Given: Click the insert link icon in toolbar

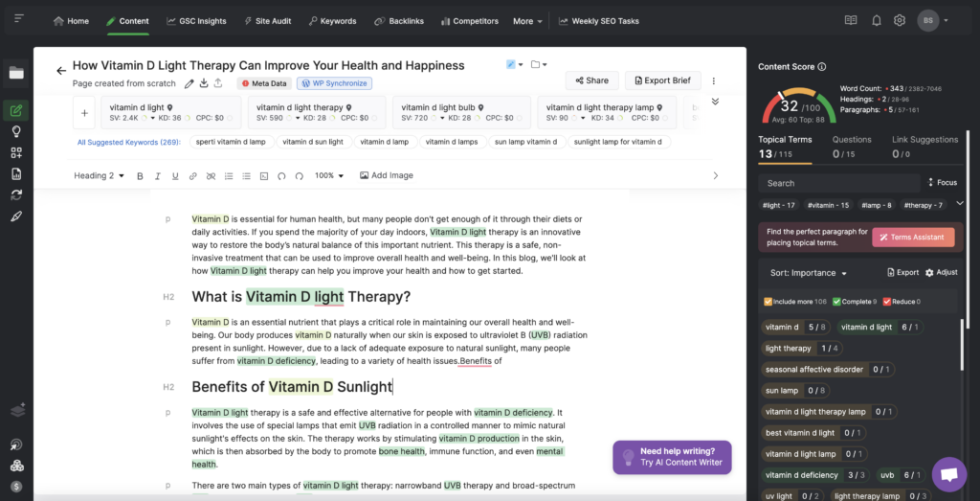Looking at the screenshot, I should (x=192, y=176).
